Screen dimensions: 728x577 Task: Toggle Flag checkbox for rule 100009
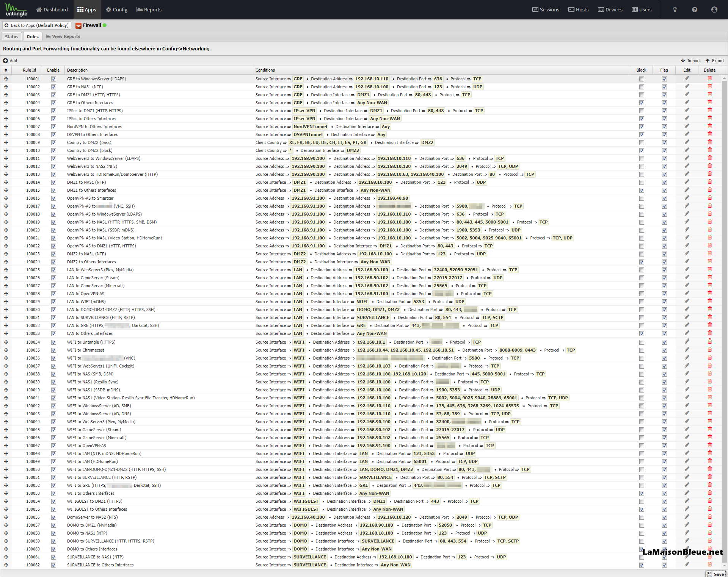[x=664, y=142]
